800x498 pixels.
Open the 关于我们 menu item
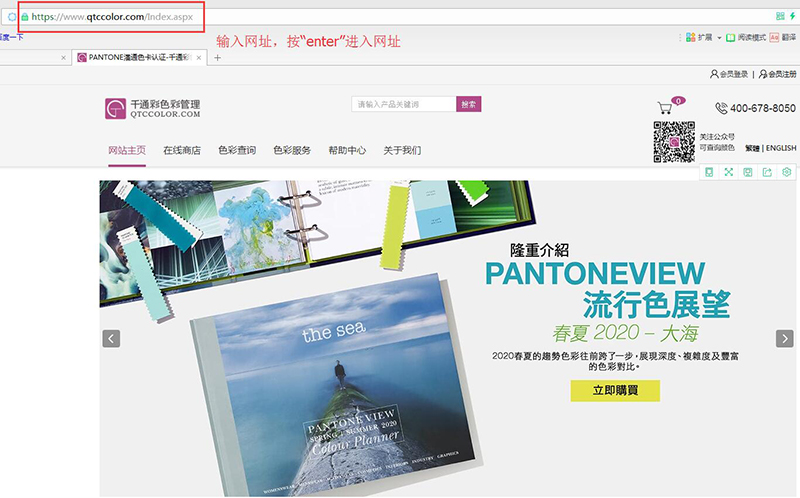pyautogui.click(x=403, y=150)
